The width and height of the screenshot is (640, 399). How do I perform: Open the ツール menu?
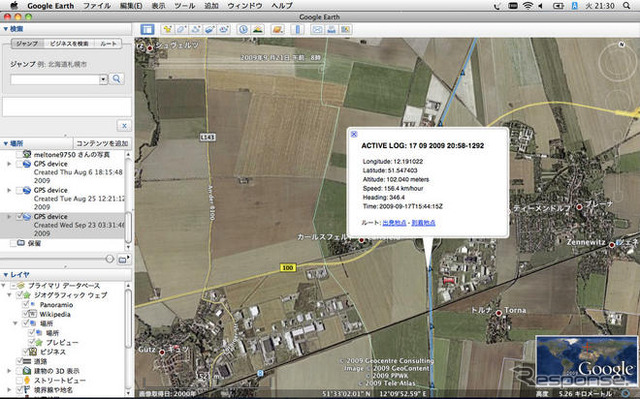184,6
